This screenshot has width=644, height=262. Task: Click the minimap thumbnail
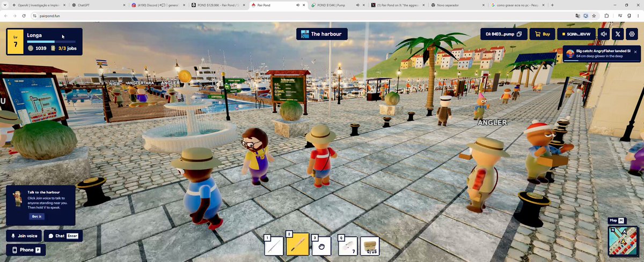[x=622, y=241]
